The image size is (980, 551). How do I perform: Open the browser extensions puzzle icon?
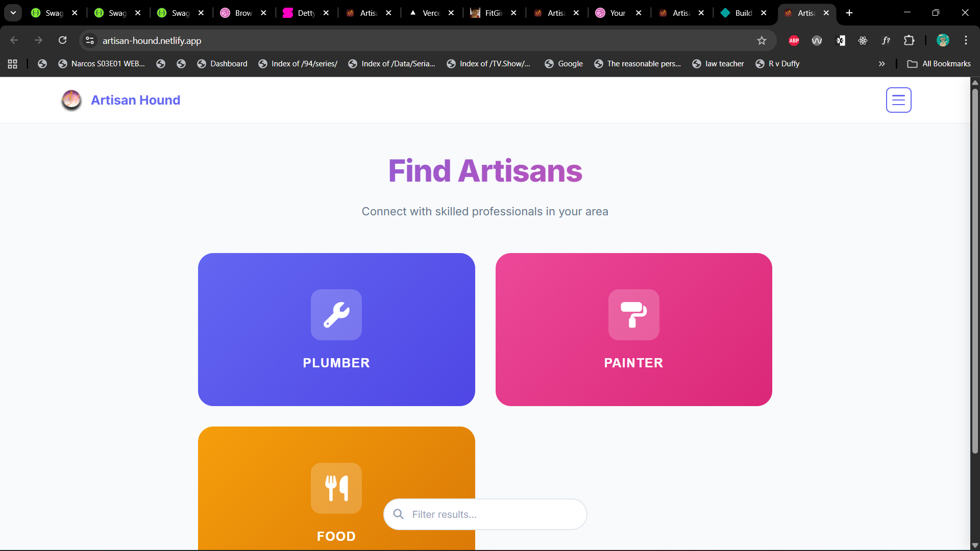click(909, 40)
